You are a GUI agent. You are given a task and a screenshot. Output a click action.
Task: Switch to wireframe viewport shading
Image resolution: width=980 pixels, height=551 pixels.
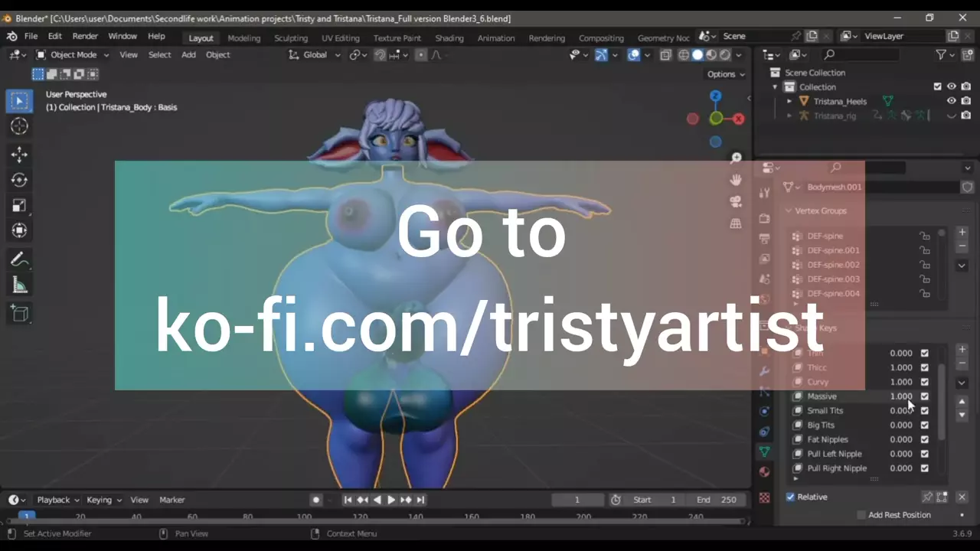coord(684,55)
